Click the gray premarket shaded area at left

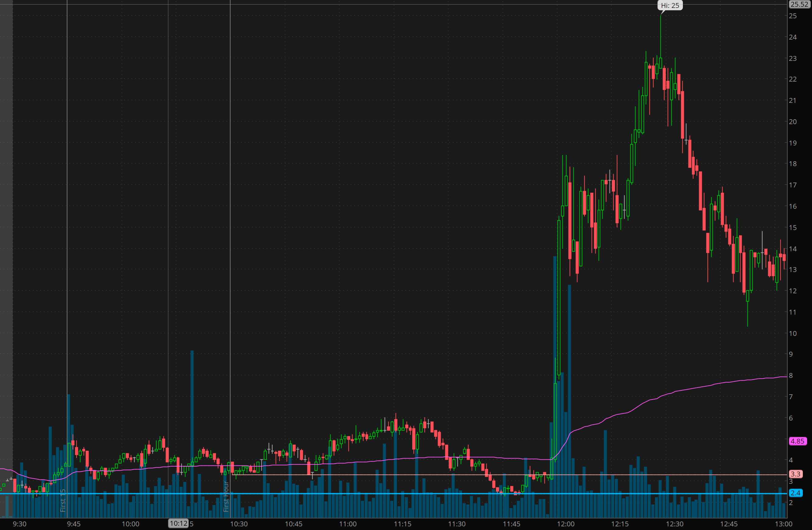(6, 239)
